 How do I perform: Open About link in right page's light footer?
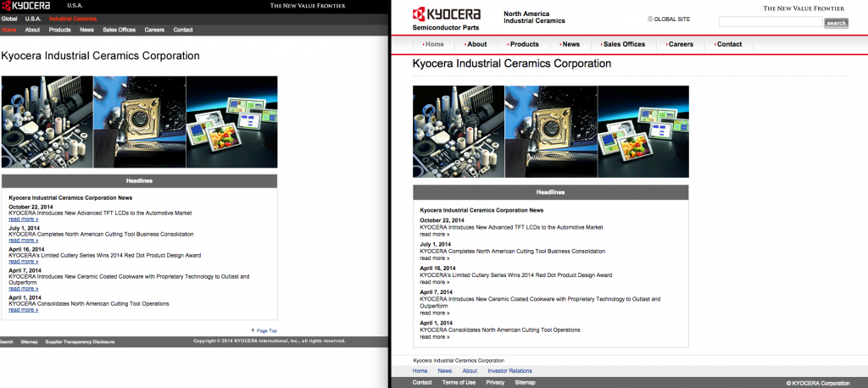[x=470, y=371]
